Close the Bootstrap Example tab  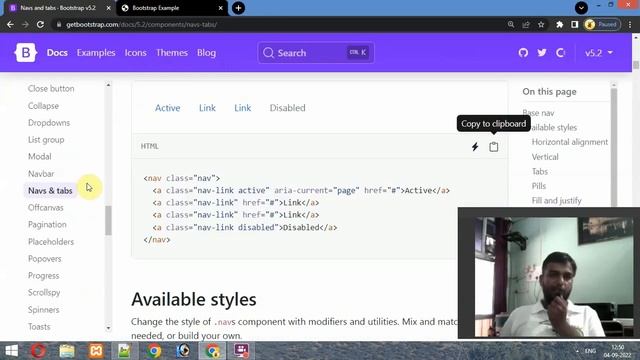pos(220,8)
